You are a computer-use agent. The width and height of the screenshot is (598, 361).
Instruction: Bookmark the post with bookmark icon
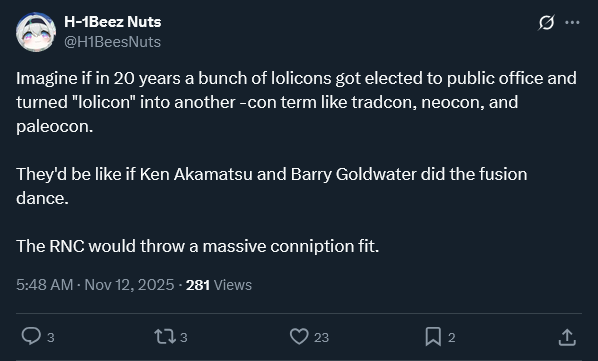(433, 337)
